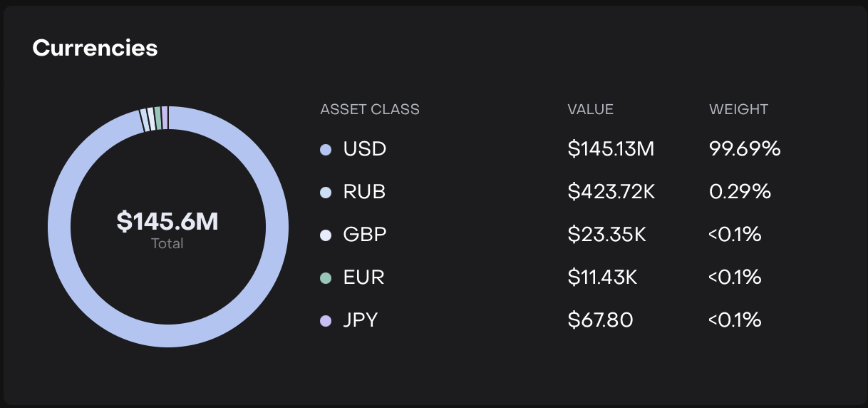Click the 99.69% USD weight
Viewport: 868px width, 408px height.
[745, 149]
